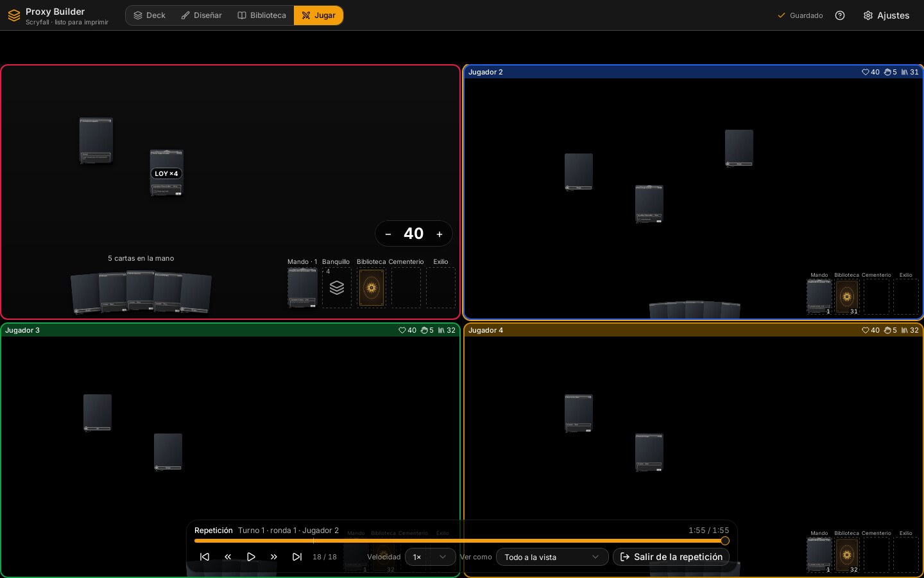Open the Banquillo sideboard stack icon

coord(337,288)
